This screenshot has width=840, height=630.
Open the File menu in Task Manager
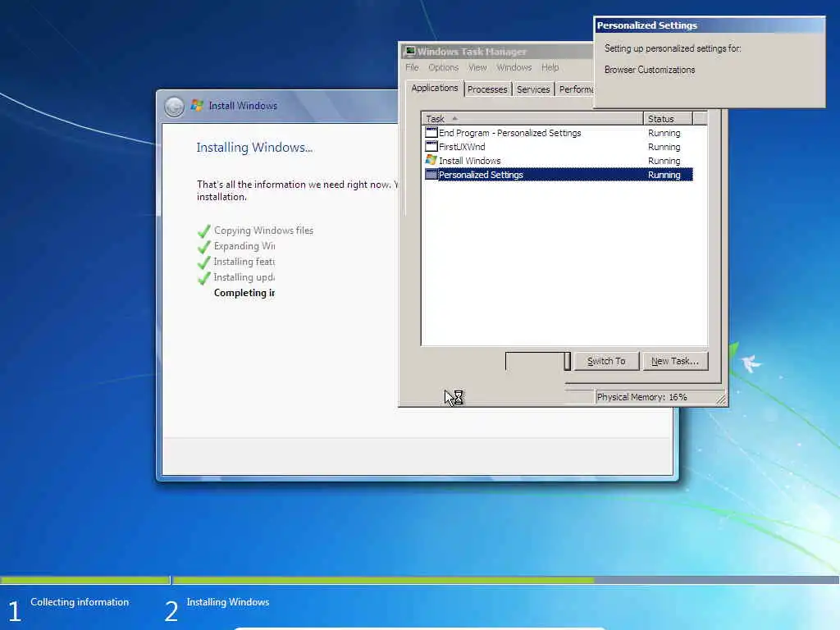412,67
